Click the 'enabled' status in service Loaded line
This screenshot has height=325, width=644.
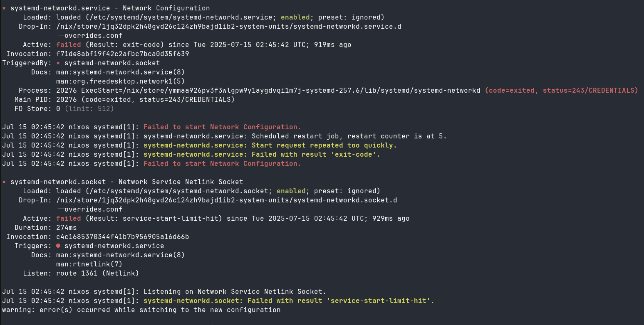tap(295, 17)
